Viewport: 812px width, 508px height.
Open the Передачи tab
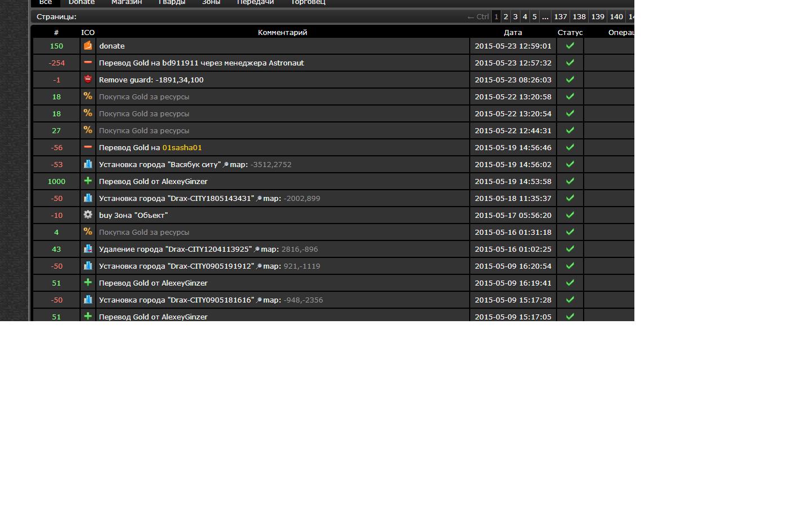[255, 2]
